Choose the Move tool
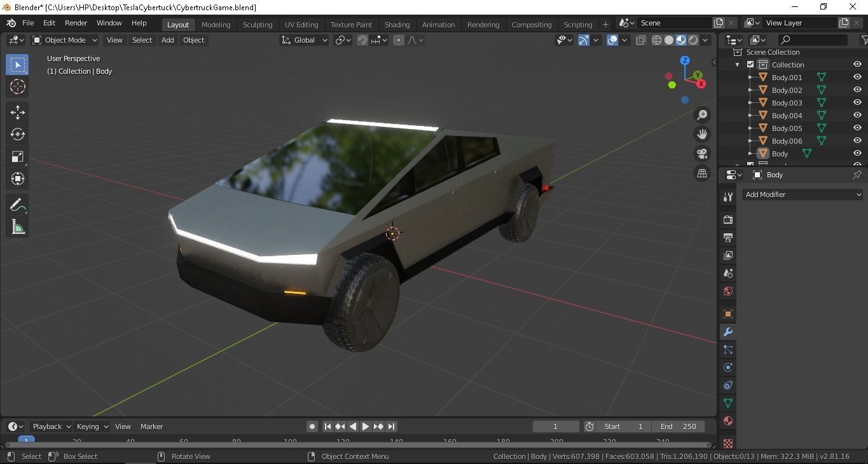The image size is (868, 464). (18, 113)
